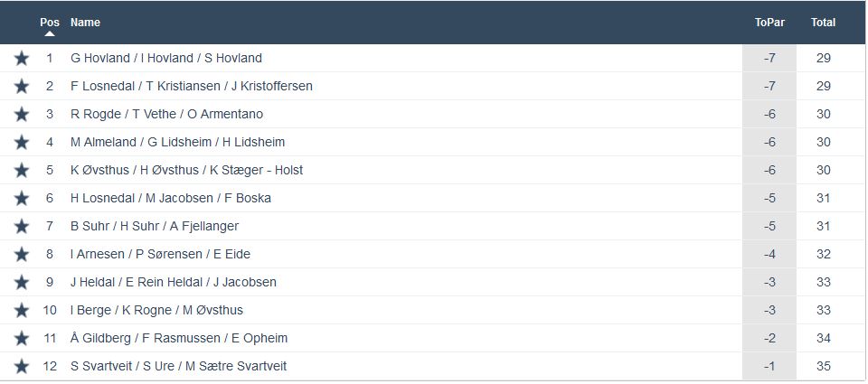Star the I Berge team entry

(x=22, y=310)
